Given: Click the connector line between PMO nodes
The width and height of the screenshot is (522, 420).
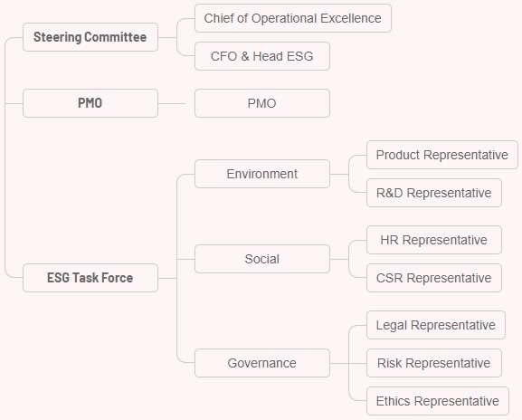Looking at the screenshot, I should click(x=172, y=103).
